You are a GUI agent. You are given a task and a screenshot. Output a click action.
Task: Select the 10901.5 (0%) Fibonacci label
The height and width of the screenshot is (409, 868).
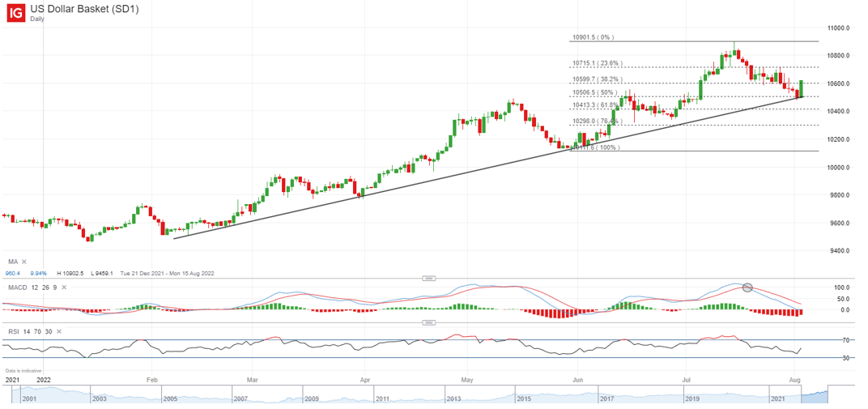[x=593, y=37]
